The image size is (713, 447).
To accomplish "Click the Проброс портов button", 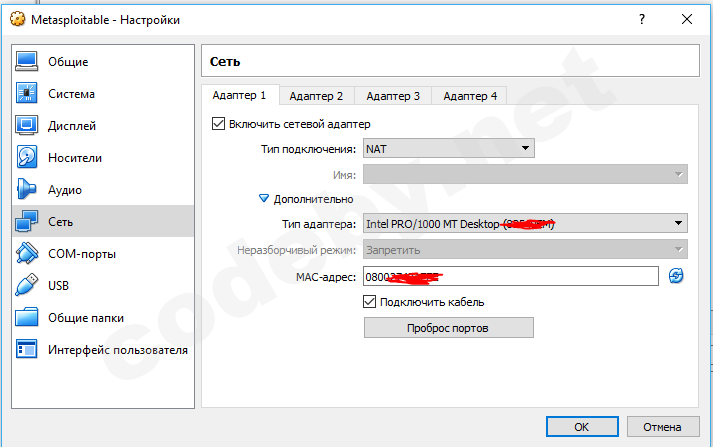I will 448,328.
